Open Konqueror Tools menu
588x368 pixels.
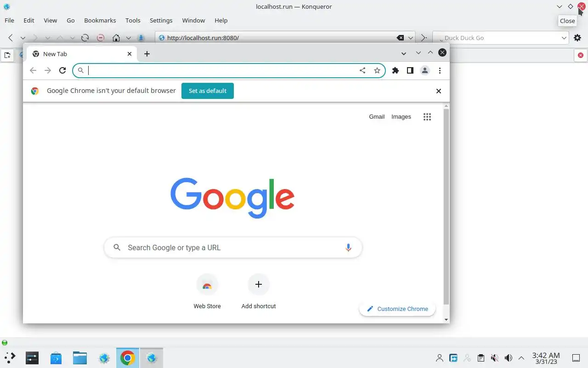[133, 20]
